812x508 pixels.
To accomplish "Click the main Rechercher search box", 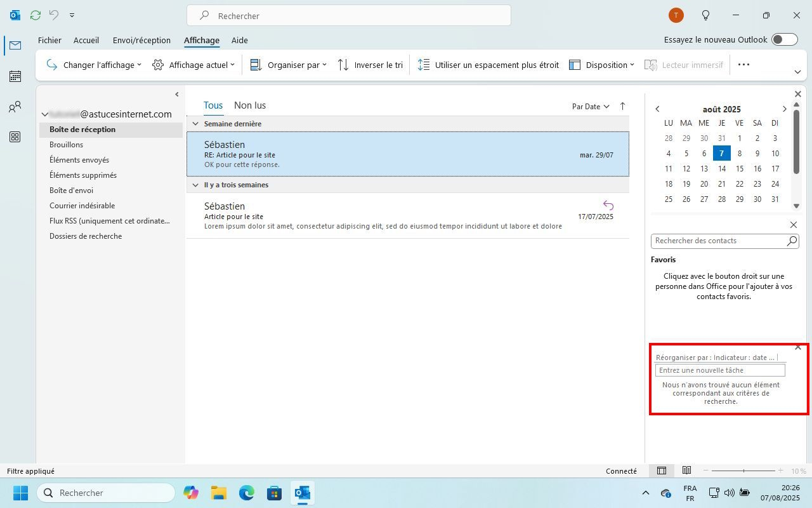I will tap(349, 15).
